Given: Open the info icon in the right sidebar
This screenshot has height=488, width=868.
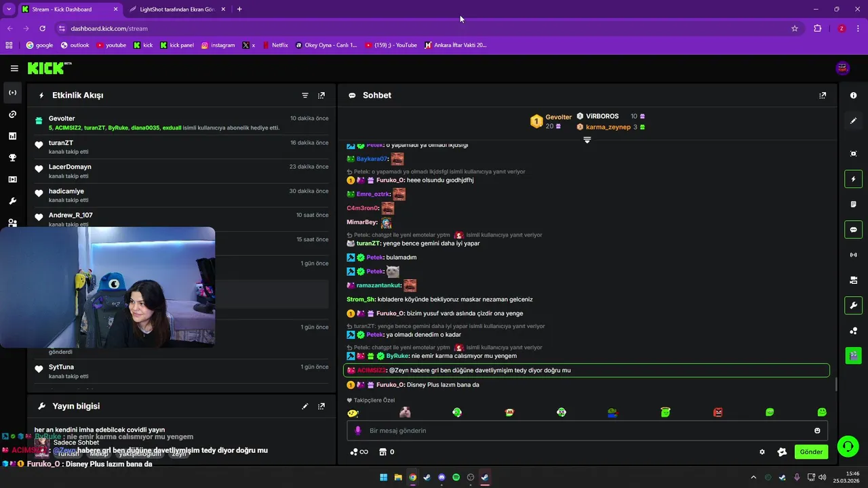Looking at the screenshot, I should pos(853,96).
